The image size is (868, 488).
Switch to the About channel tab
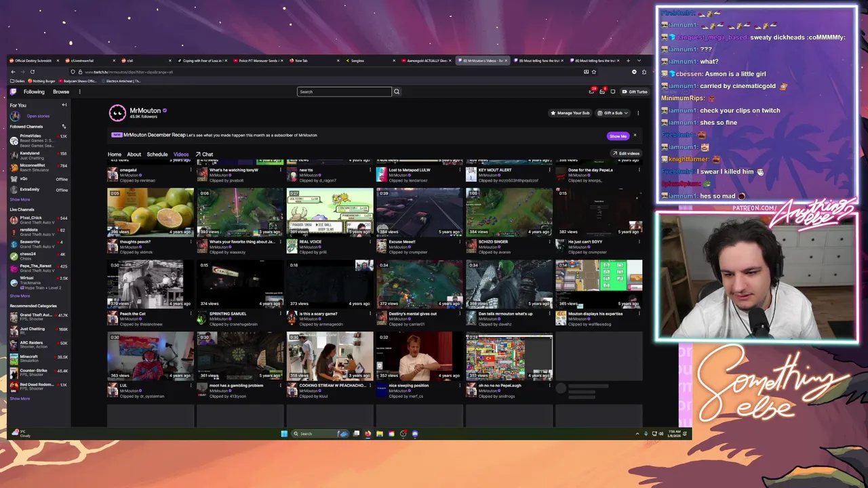coord(134,155)
